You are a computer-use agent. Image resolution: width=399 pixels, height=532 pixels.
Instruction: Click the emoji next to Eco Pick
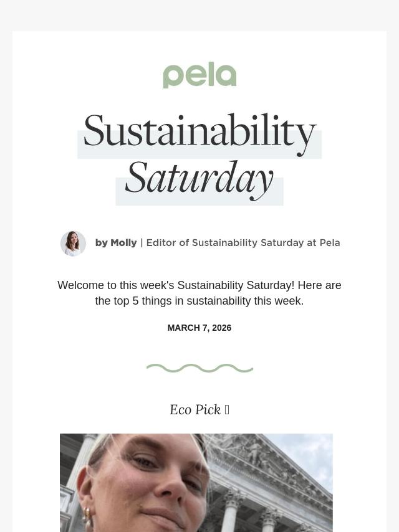[227, 410]
